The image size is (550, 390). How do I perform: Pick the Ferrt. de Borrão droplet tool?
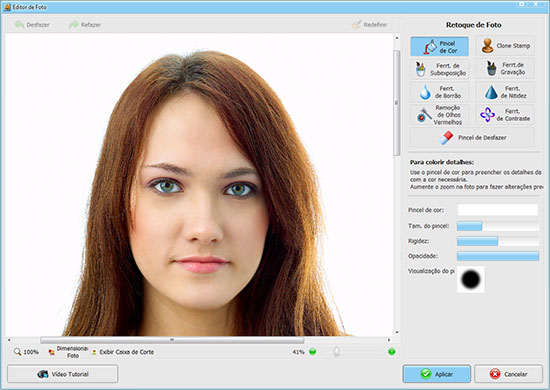pos(440,92)
